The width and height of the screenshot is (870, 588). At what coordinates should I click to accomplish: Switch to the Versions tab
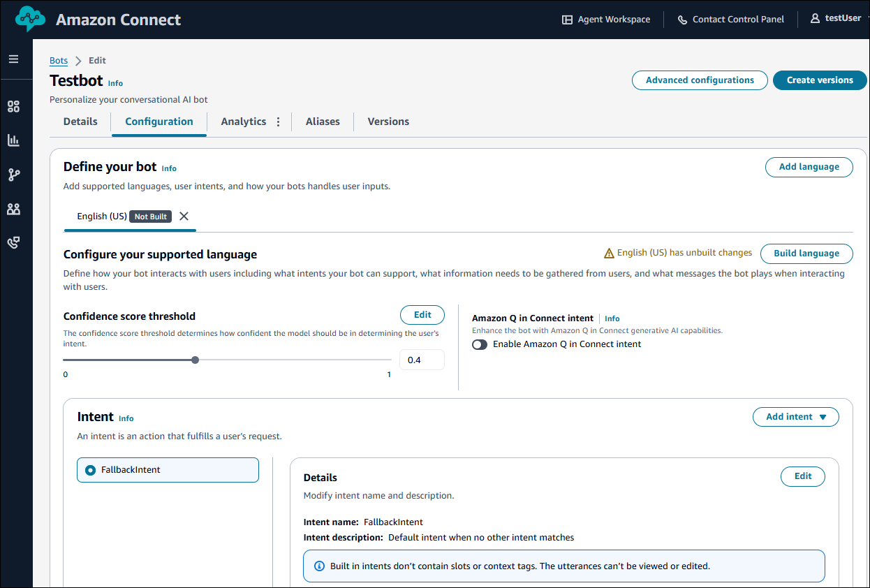[x=388, y=122]
